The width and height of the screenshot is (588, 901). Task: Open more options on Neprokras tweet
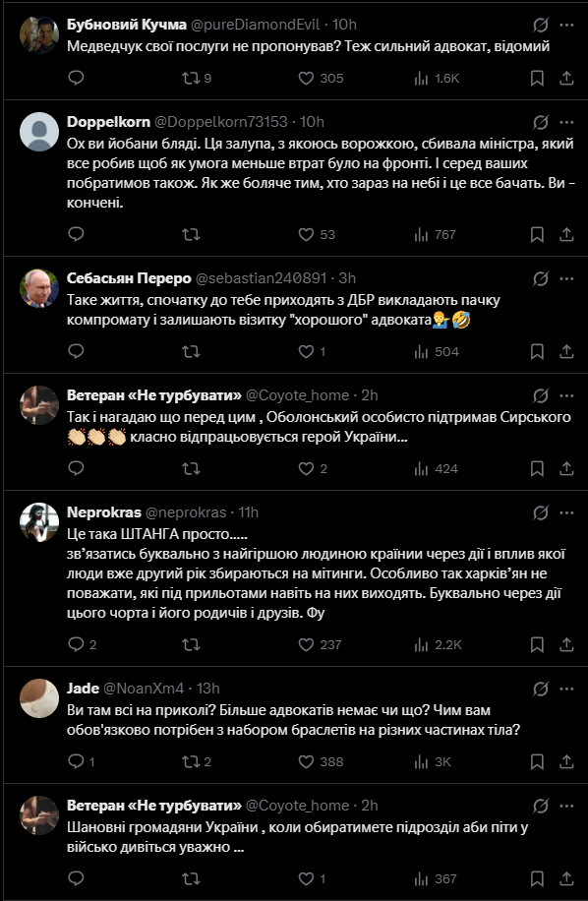click(x=566, y=512)
